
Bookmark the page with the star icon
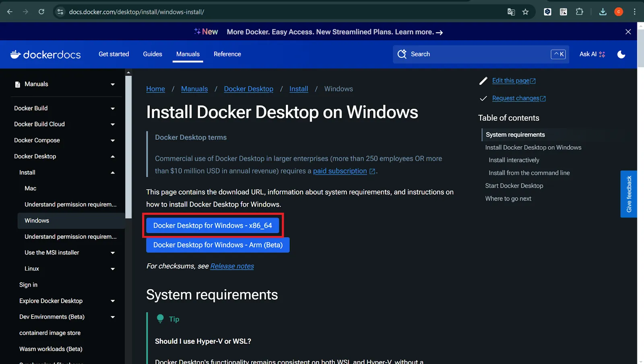coord(526,12)
